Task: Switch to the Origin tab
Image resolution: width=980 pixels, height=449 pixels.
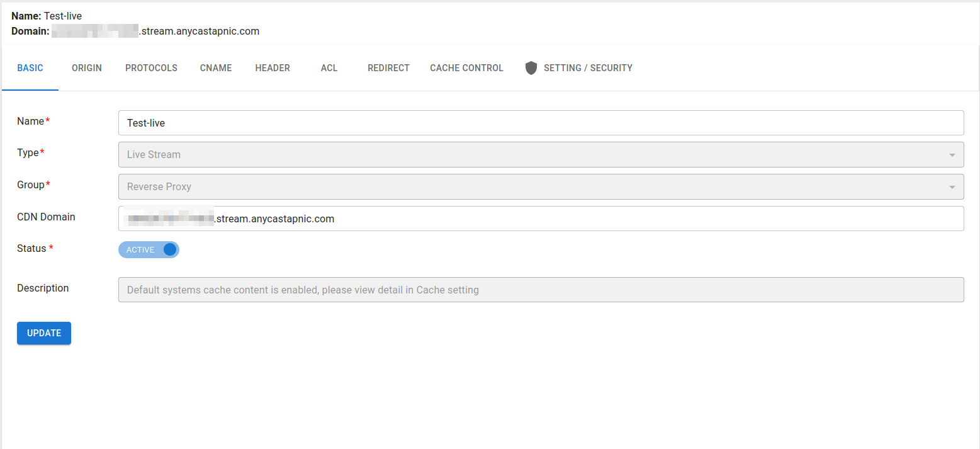Action: [87, 68]
